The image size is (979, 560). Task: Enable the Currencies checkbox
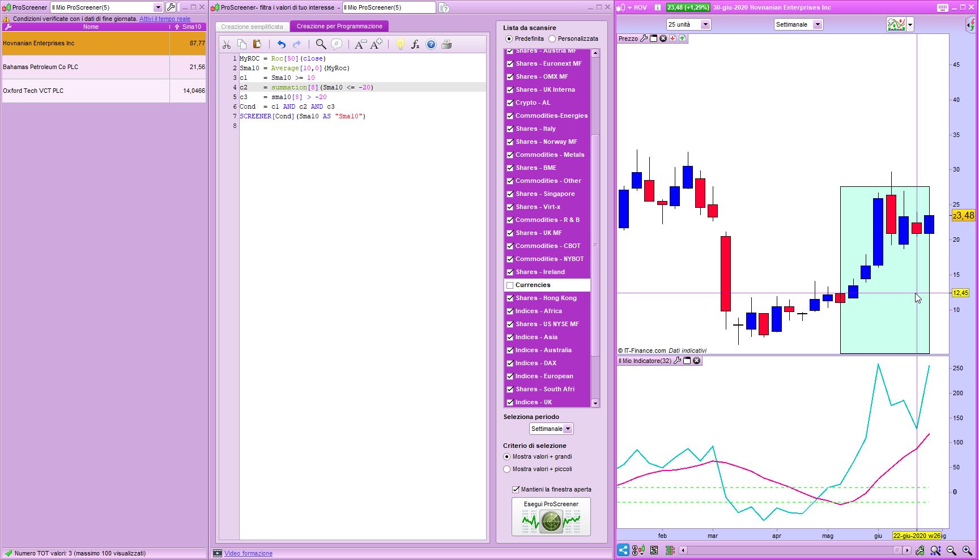pos(510,285)
